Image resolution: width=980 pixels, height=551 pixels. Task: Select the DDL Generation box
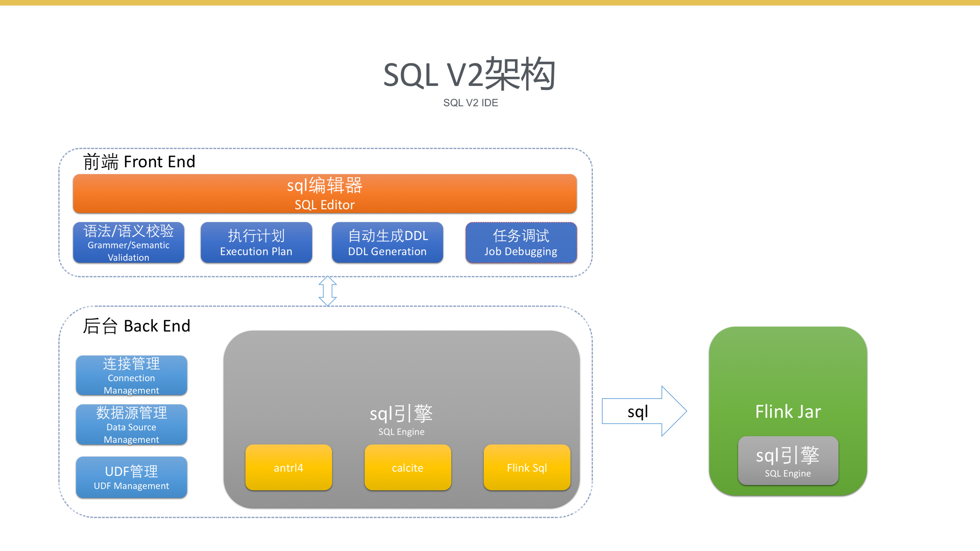pyautogui.click(x=387, y=243)
